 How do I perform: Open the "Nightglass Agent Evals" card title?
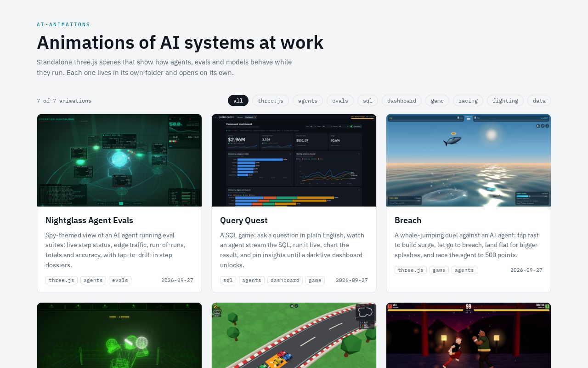(89, 220)
